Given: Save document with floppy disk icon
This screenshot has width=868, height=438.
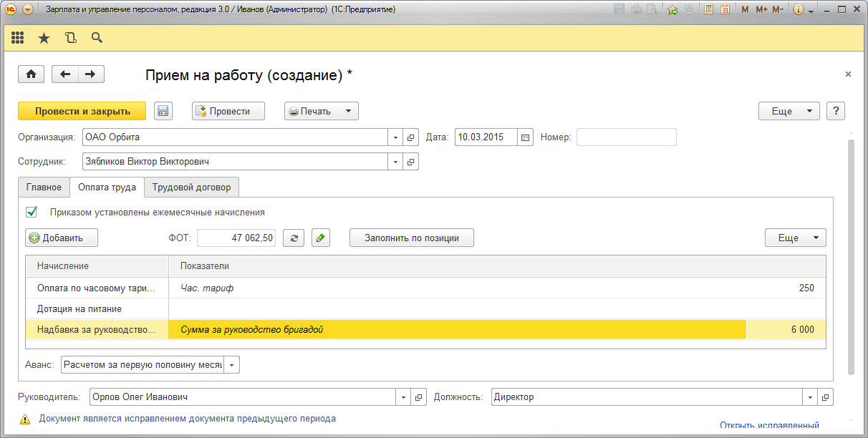Looking at the screenshot, I should coord(163,111).
